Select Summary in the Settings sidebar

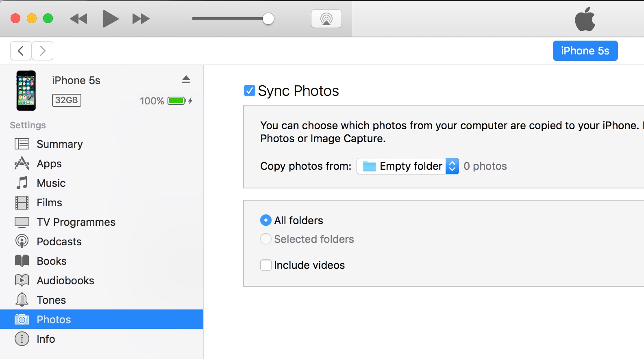[x=59, y=144]
